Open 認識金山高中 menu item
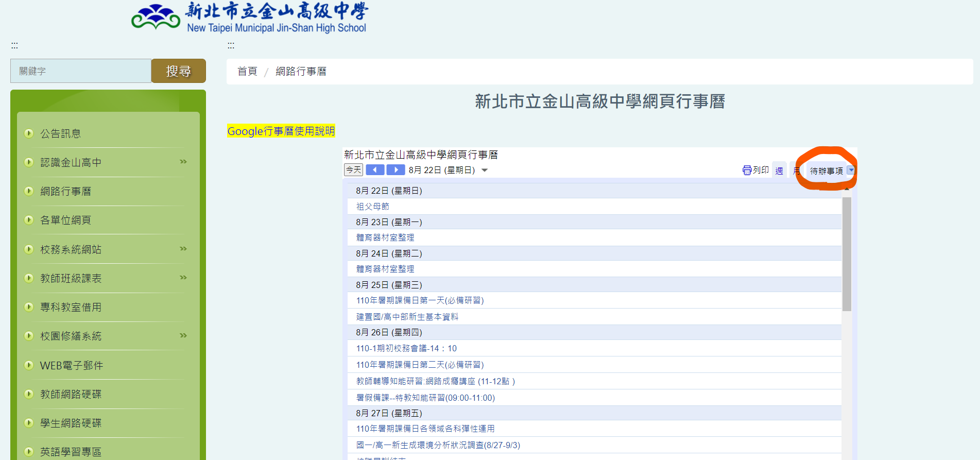Image resolution: width=980 pixels, height=460 pixels. coord(71,162)
